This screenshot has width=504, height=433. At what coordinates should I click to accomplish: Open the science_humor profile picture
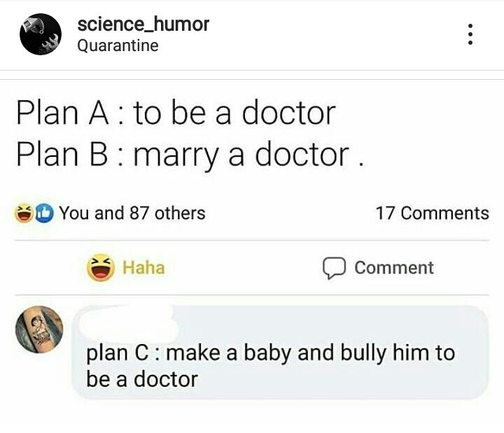(x=41, y=34)
